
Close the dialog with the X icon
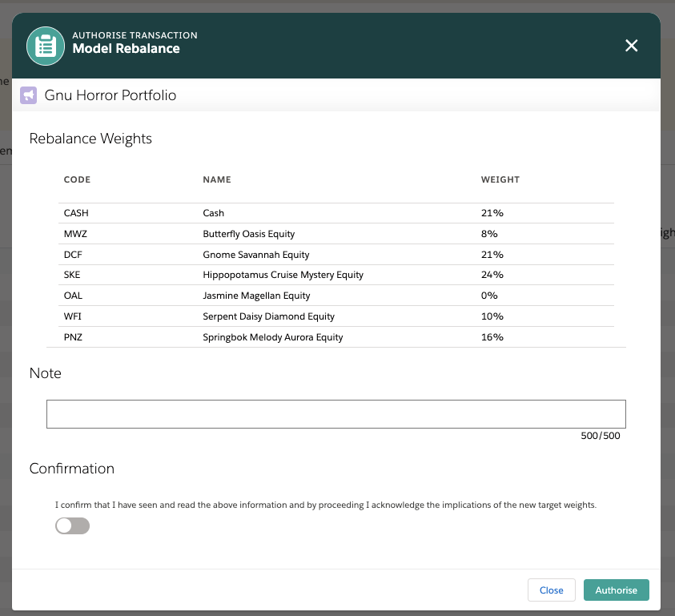point(632,46)
